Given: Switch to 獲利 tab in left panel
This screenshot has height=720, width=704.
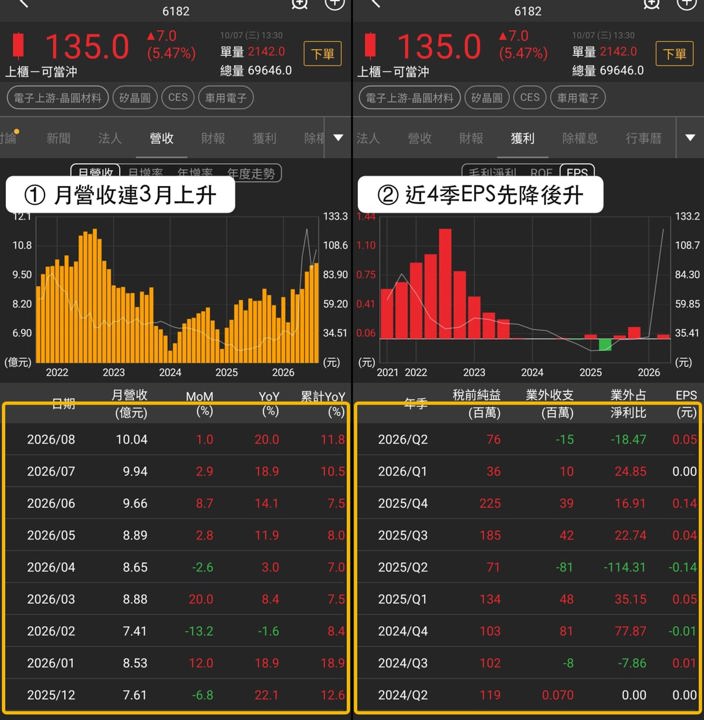Looking at the screenshot, I should tap(265, 138).
